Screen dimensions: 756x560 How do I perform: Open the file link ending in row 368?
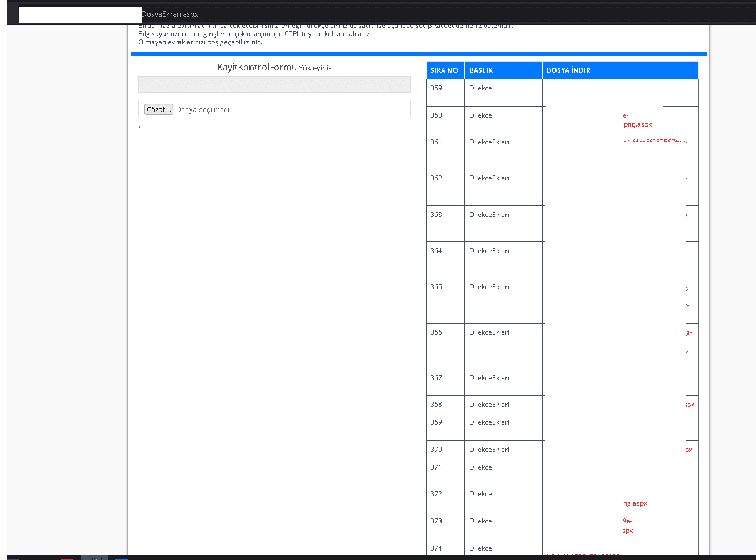pyautogui.click(x=690, y=405)
